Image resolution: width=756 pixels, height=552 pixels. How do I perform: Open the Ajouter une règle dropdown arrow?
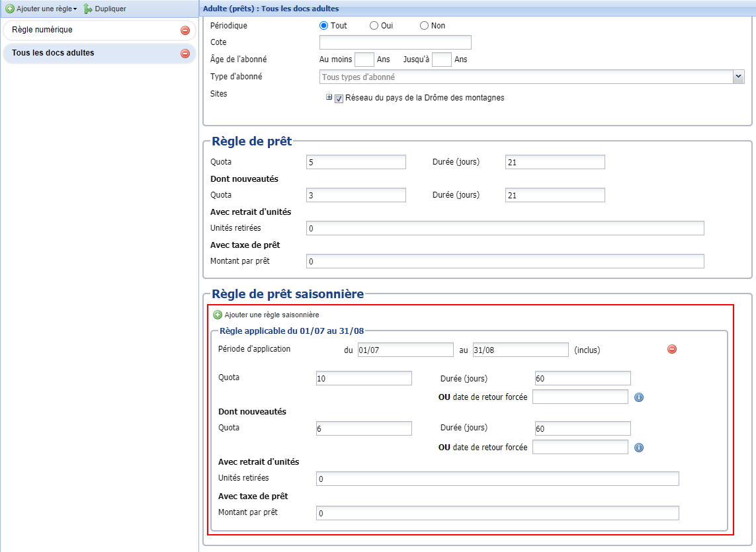pos(75,9)
